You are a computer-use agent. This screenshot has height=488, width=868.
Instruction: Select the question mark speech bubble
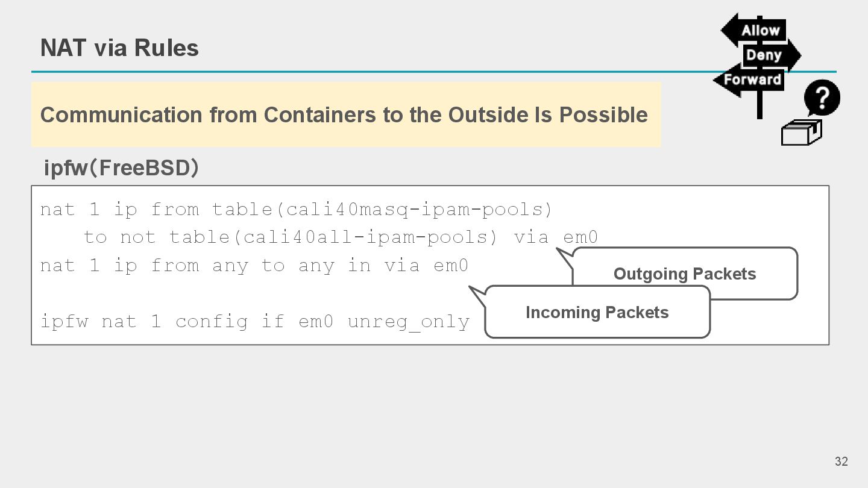coord(822,98)
